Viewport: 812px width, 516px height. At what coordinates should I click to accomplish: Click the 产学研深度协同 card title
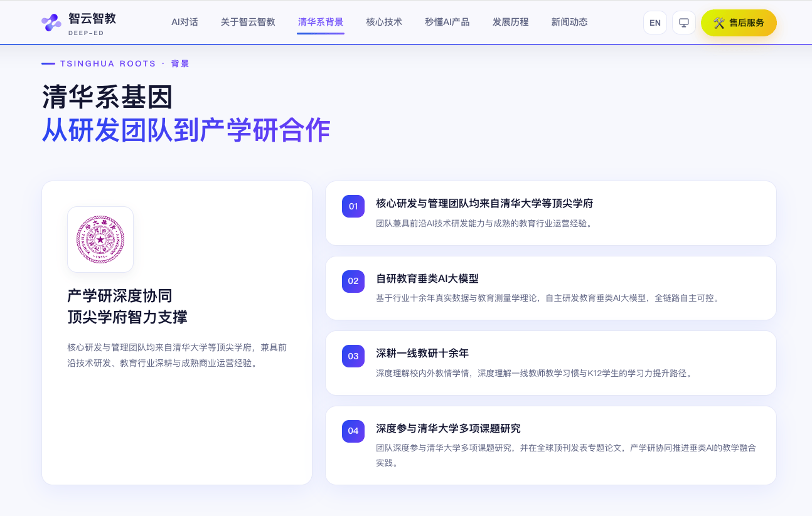pyautogui.click(x=120, y=296)
